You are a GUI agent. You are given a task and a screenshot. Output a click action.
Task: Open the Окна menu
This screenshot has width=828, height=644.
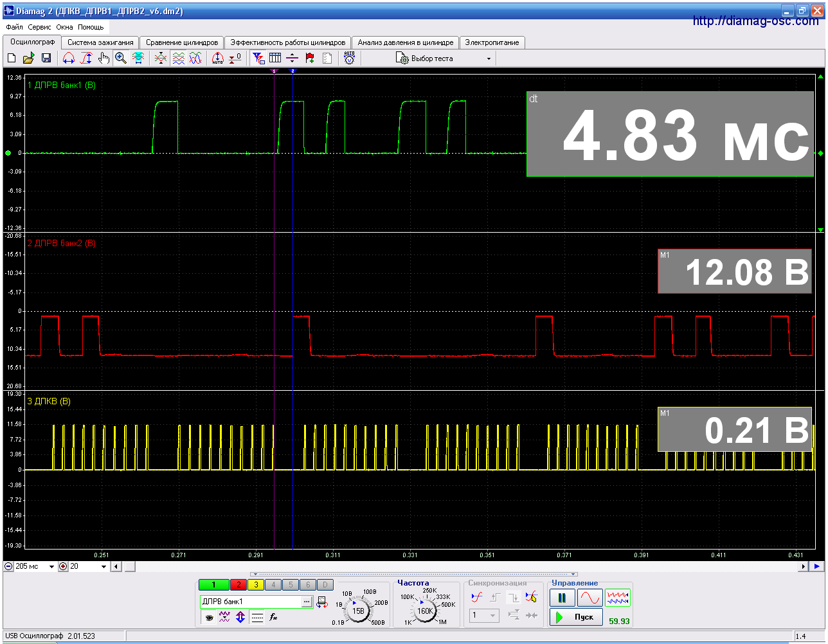point(65,27)
